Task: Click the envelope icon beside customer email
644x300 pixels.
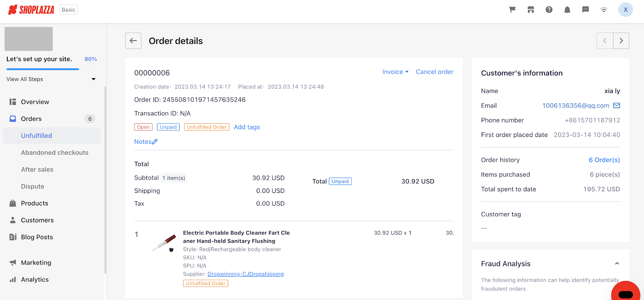Action: point(617,106)
